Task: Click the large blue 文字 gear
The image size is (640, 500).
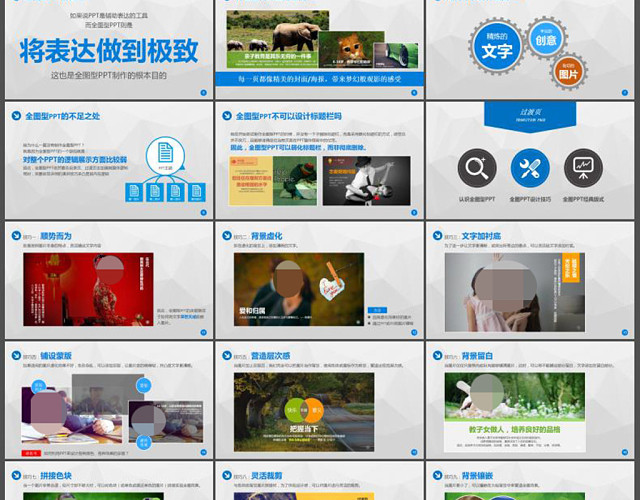Action: tap(497, 46)
